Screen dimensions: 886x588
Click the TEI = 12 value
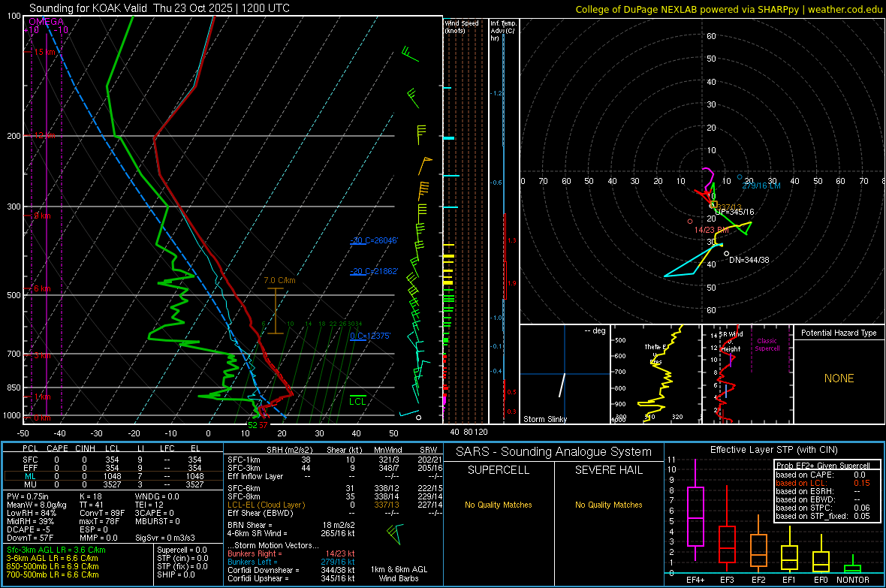[149, 505]
